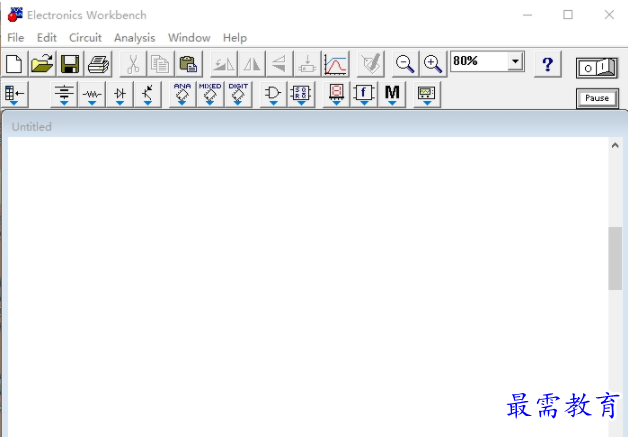
Task: Create subcircuit toolbar icon
Action: (307, 64)
